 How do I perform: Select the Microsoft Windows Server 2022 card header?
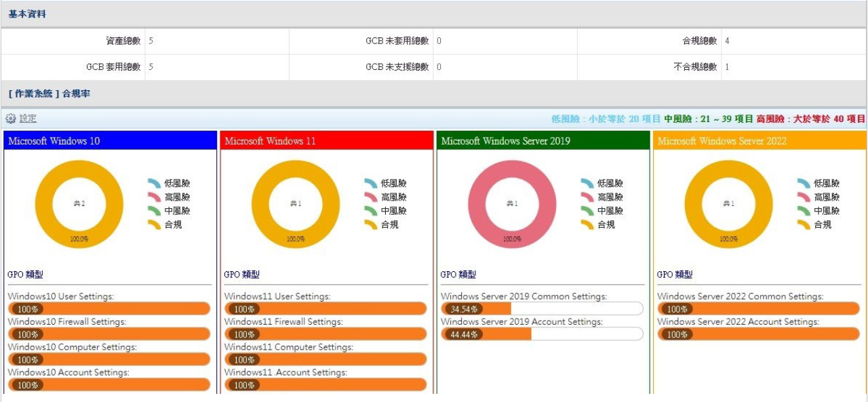(x=759, y=141)
